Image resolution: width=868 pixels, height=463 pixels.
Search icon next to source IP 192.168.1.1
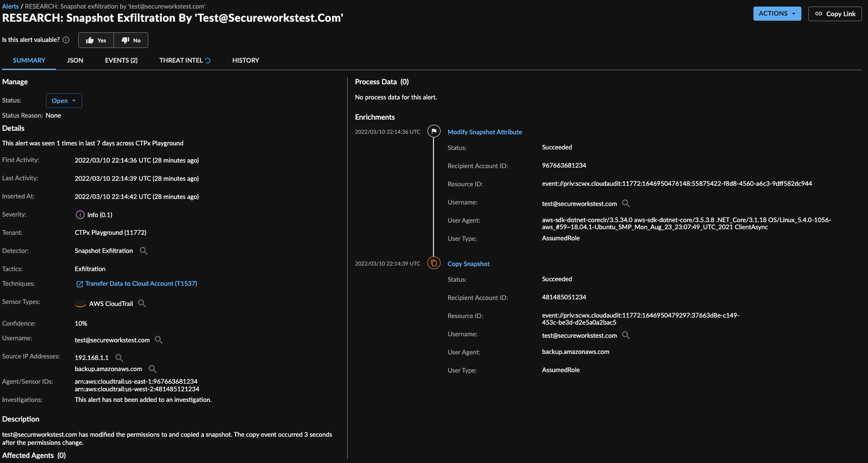(120, 358)
